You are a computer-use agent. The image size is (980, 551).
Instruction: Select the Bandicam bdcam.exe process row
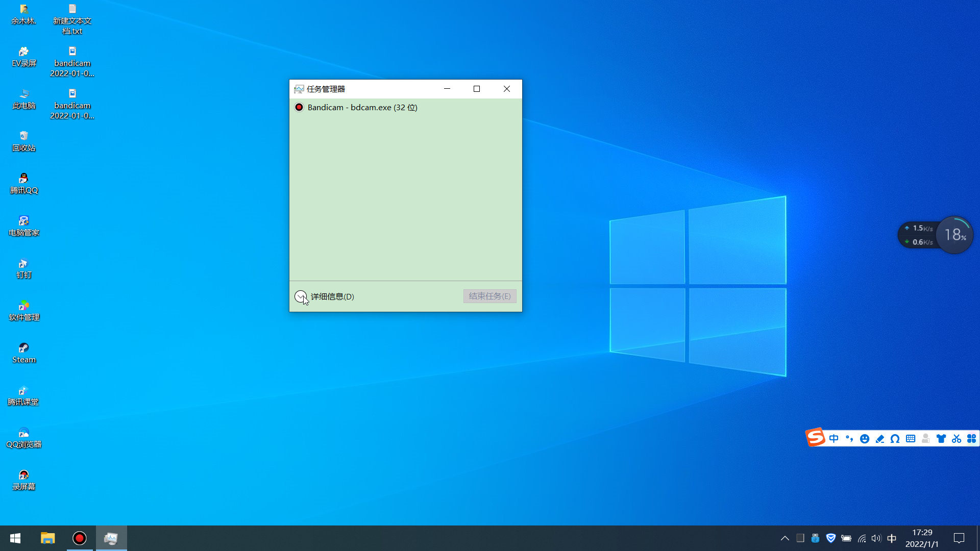click(x=362, y=108)
